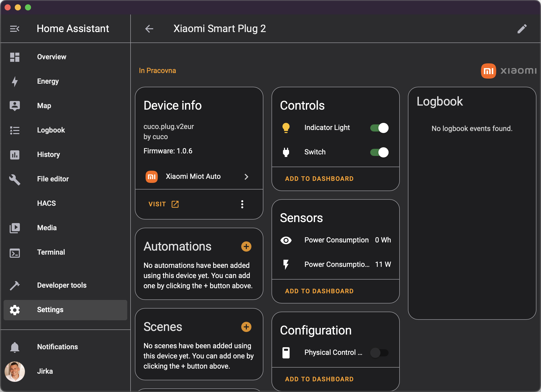Click the Logbook list icon

coord(15,130)
